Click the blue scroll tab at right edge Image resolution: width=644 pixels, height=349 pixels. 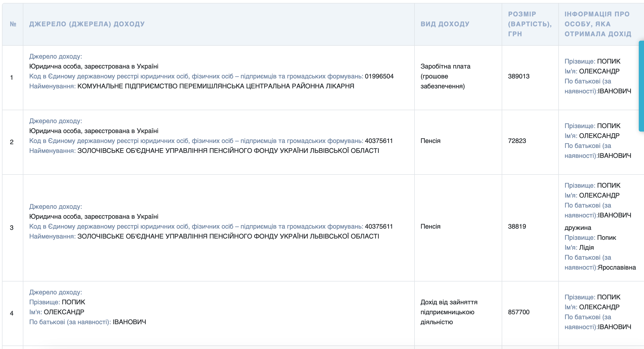[641, 86]
